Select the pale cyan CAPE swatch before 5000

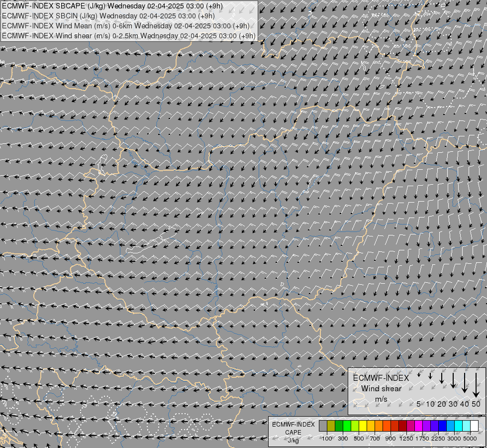point(467,426)
